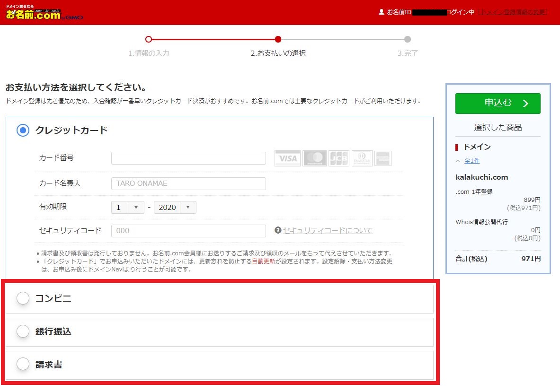Click the JCB card icon
560x392 pixels.
(x=338, y=158)
